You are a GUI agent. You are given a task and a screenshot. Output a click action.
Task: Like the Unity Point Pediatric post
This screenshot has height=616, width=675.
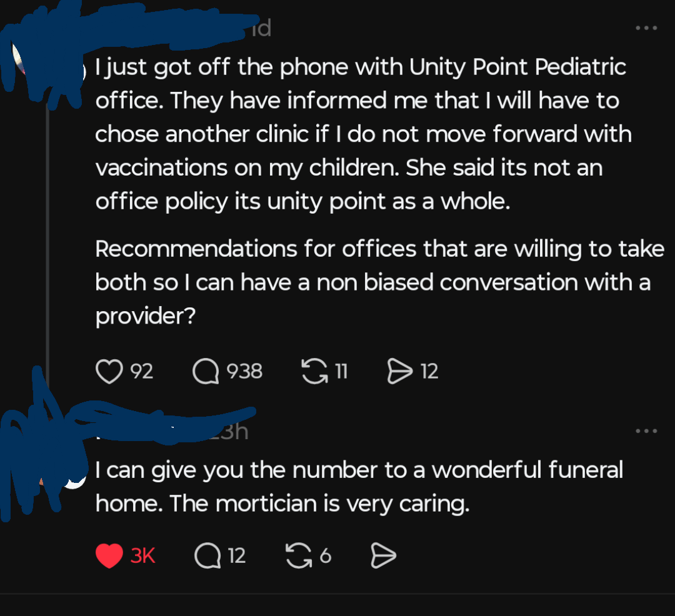[109, 372]
